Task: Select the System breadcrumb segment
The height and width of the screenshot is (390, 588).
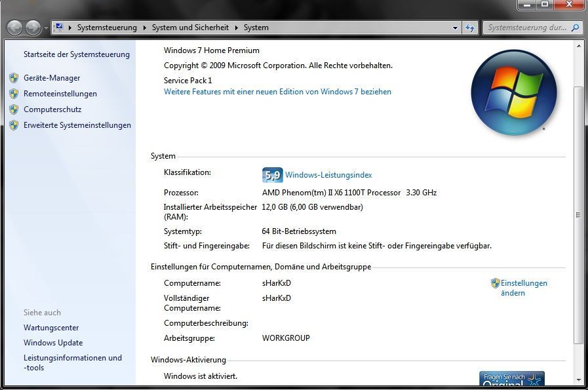Action: pos(256,28)
